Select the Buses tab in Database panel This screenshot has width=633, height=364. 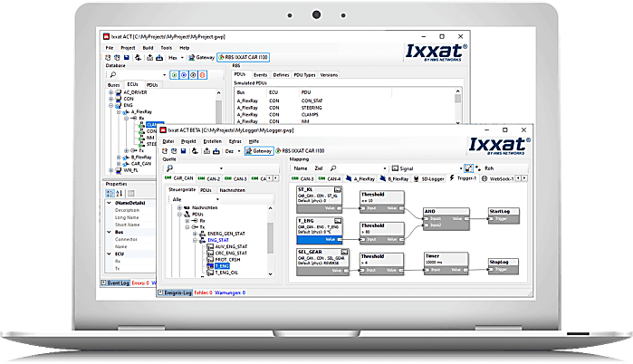pos(114,85)
